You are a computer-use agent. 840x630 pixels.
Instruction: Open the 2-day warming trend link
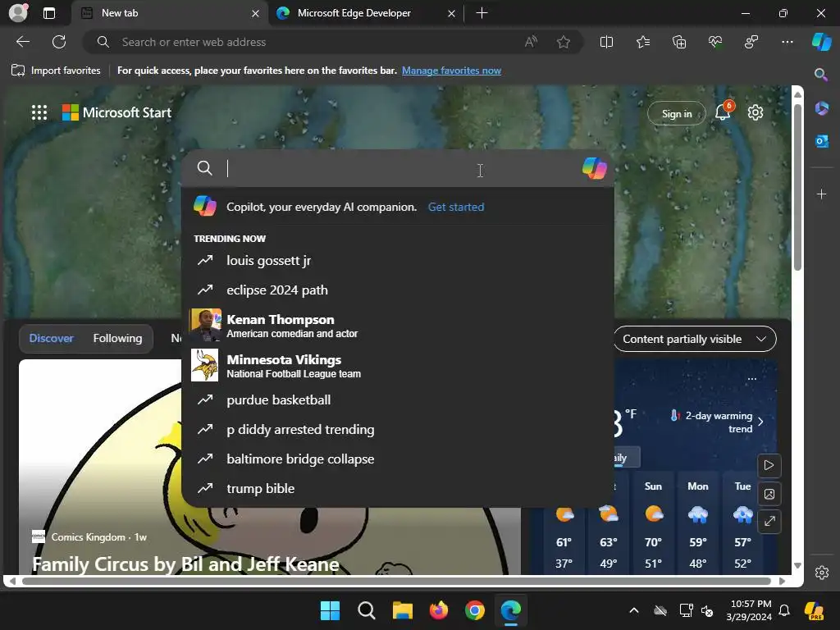pyautogui.click(x=718, y=422)
